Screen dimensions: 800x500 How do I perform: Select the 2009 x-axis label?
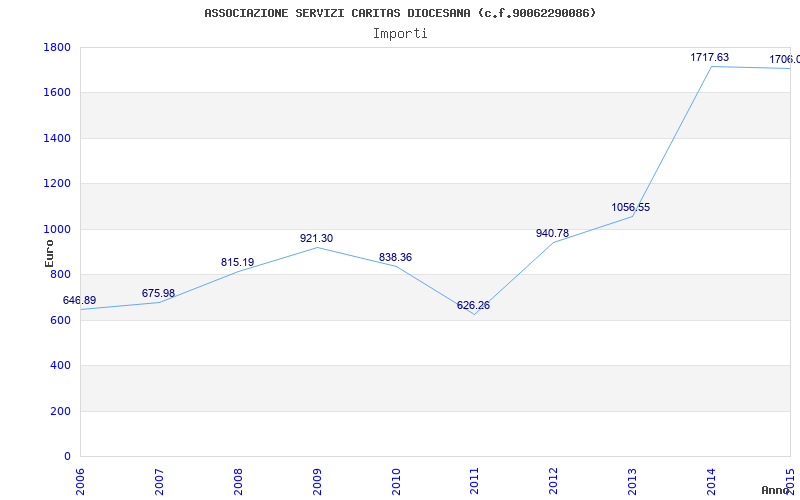[x=317, y=481]
